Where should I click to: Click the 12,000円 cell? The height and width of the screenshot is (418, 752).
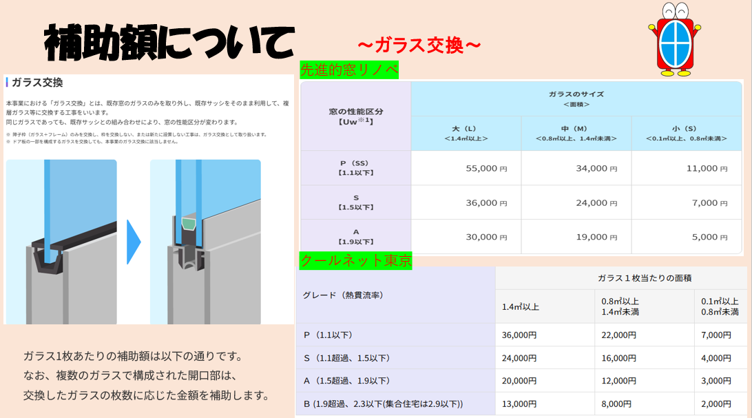coord(645,381)
